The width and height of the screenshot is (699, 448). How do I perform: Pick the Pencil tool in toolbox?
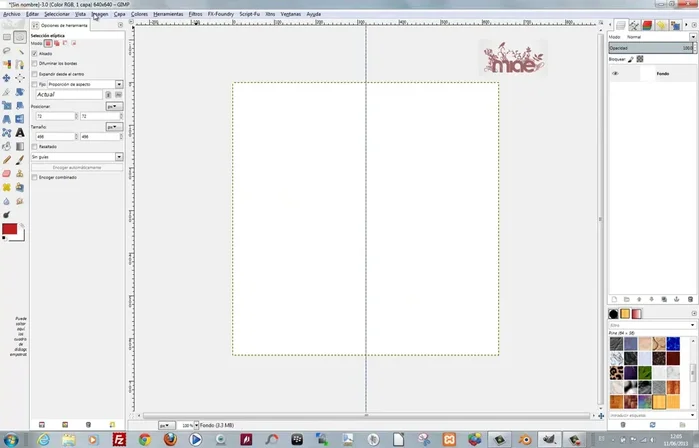6,159
